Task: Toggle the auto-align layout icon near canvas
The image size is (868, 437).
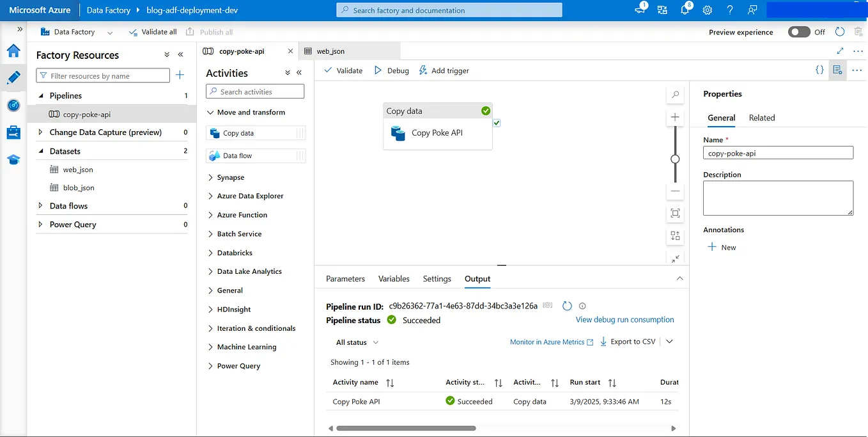Action: [x=675, y=235]
